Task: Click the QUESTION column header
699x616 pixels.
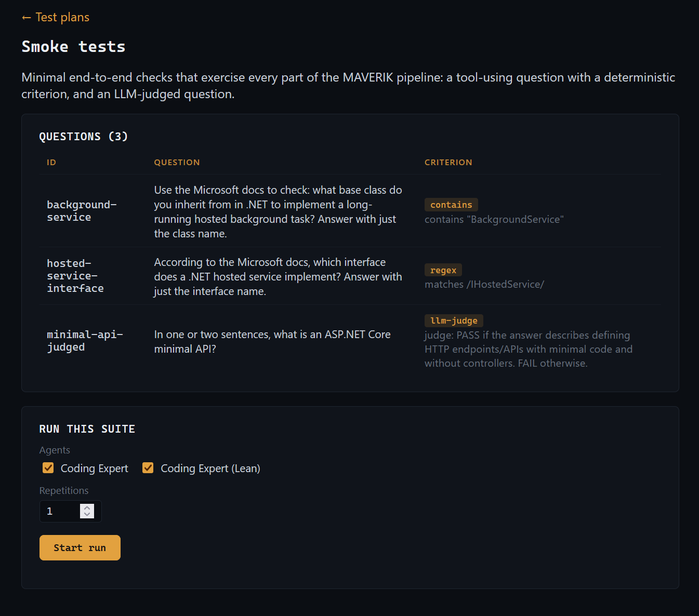Action: [x=177, y=162]
